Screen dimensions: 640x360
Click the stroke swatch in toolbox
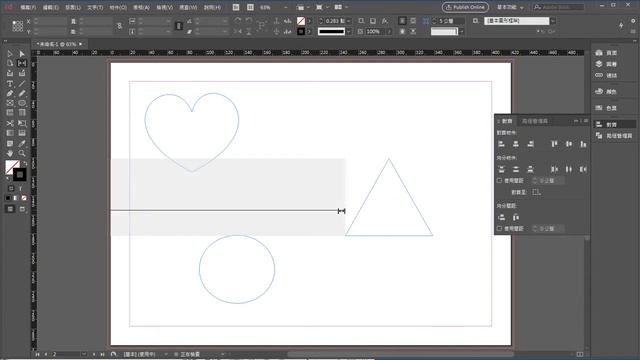20,175
